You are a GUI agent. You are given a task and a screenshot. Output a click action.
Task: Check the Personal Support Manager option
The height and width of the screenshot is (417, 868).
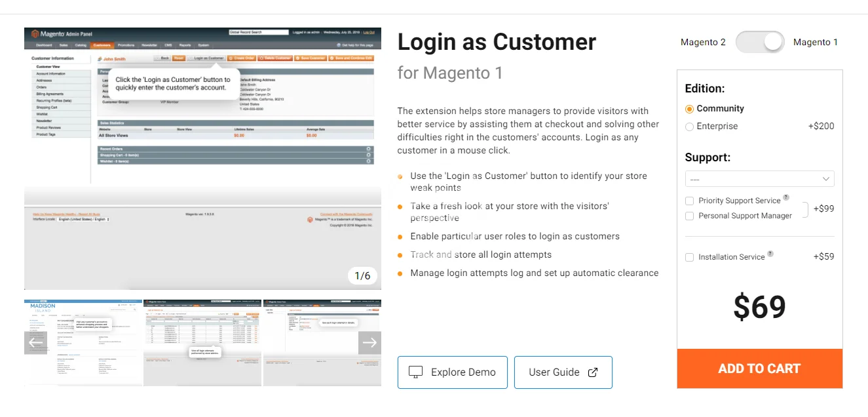point(689,216)
